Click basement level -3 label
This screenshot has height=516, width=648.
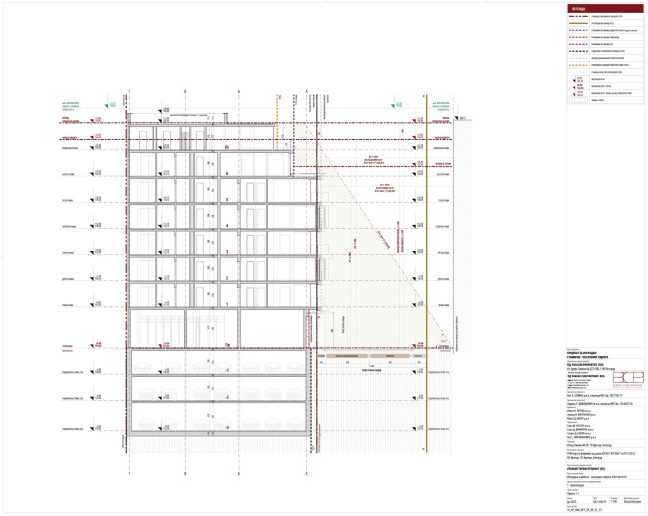227,425
